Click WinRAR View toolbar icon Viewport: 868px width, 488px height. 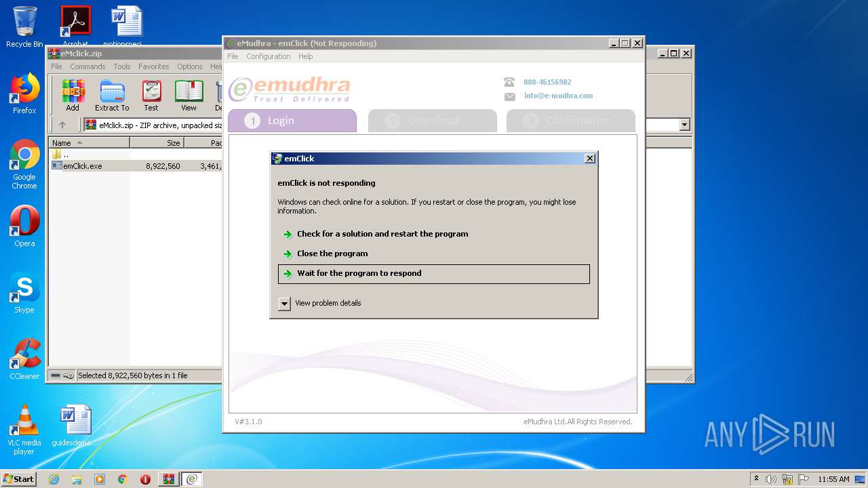(189, 96)
